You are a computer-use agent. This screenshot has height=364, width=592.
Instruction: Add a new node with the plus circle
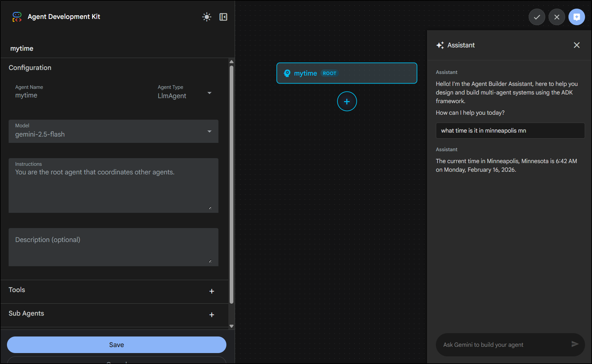coord(347,101)
